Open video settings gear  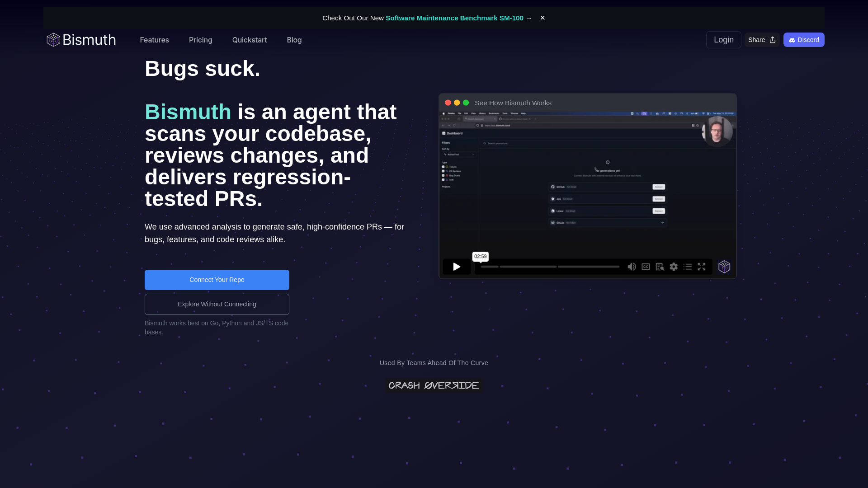pyautogui.click(x=674, y=267)
